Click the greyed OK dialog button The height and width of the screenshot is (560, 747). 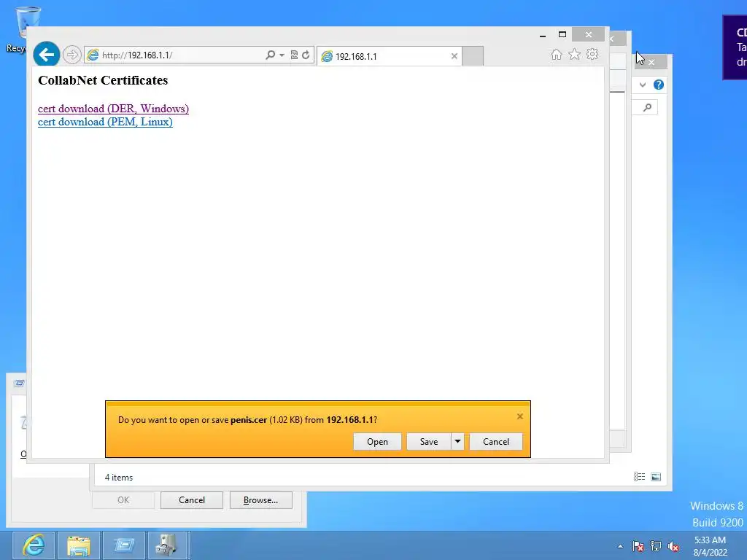(x=123, y=500)
